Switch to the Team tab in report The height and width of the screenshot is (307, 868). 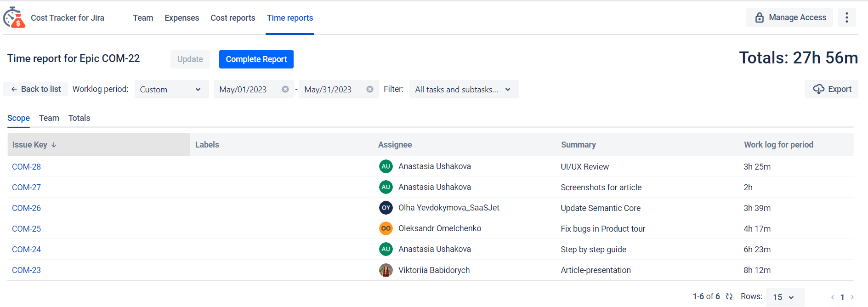pyautogui.click(x=49, y=118)
